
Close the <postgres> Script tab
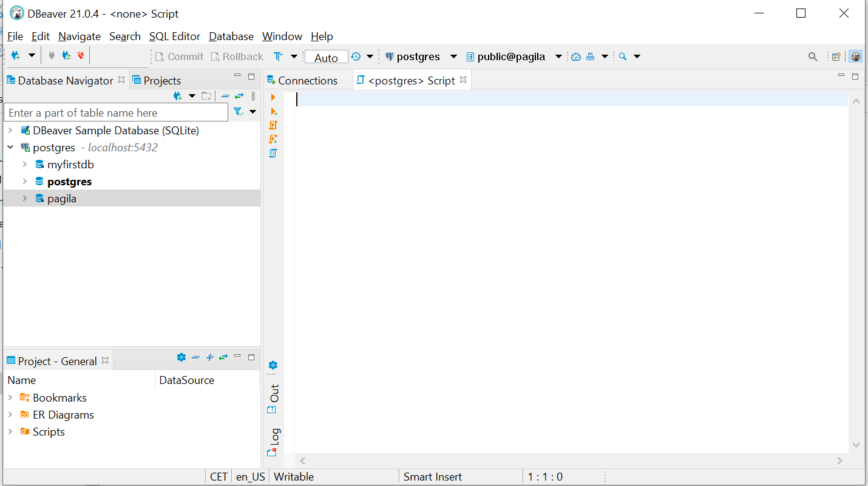click(463, 80)
